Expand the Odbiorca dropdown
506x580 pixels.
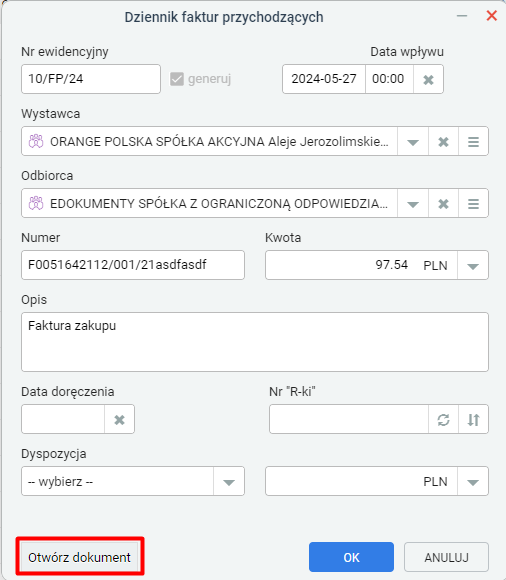coord(413,203)
